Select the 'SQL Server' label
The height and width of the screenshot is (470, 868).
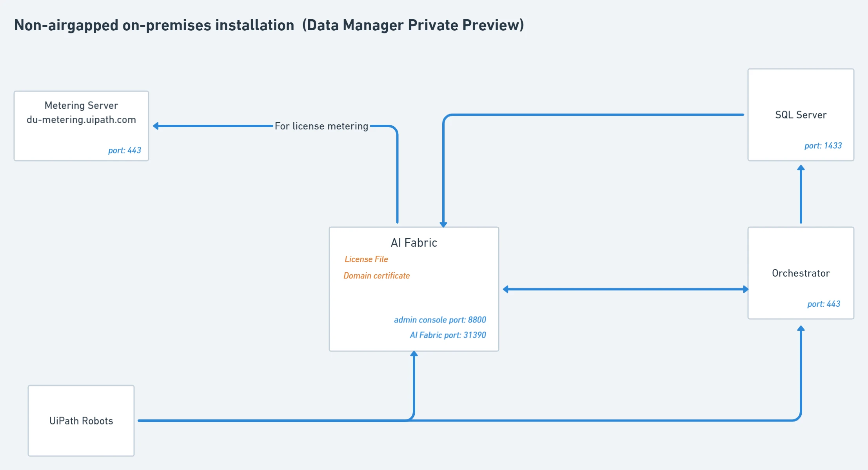pyautogui.click(x=801, y=115)
